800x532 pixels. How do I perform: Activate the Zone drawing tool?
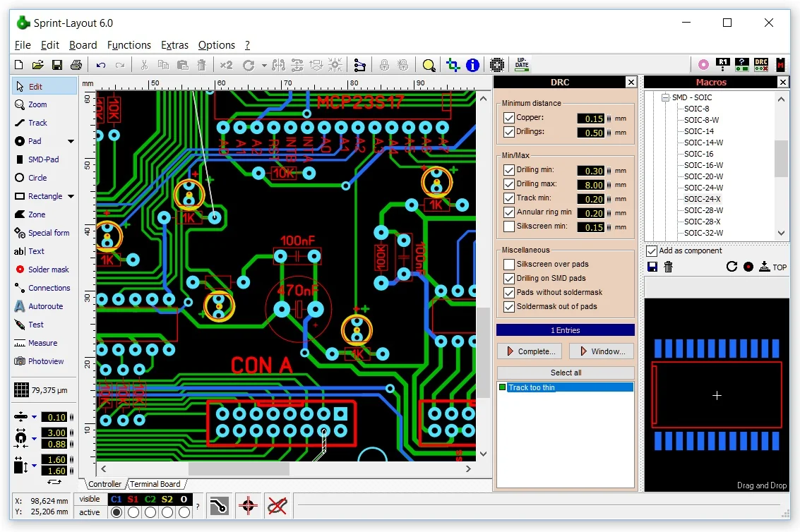tap(35, 214)
